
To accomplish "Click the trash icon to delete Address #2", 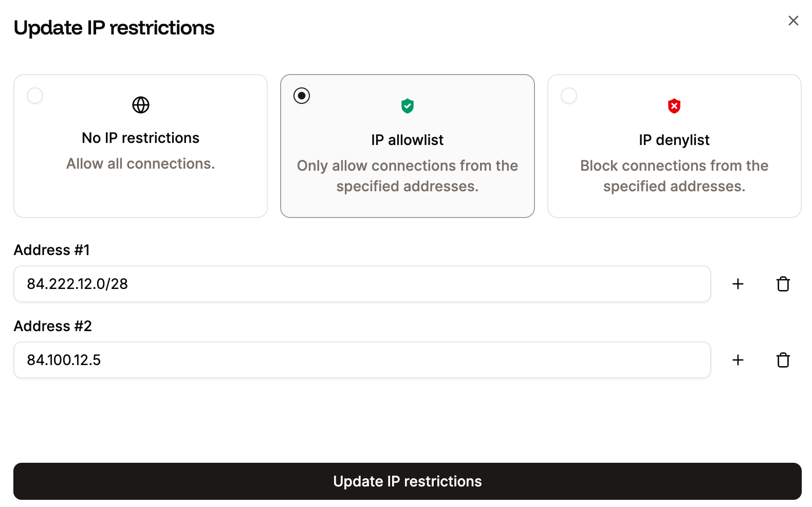I will point(783,359).
